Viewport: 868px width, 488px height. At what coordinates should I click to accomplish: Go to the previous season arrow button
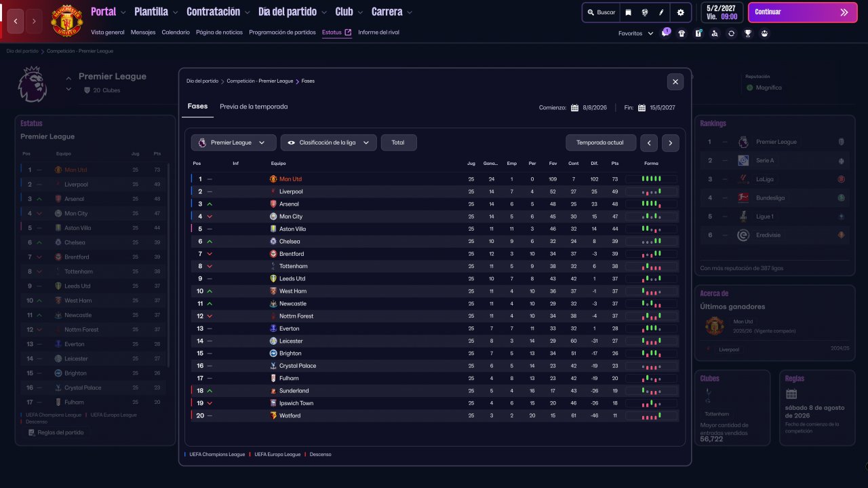tap(650, 143)
